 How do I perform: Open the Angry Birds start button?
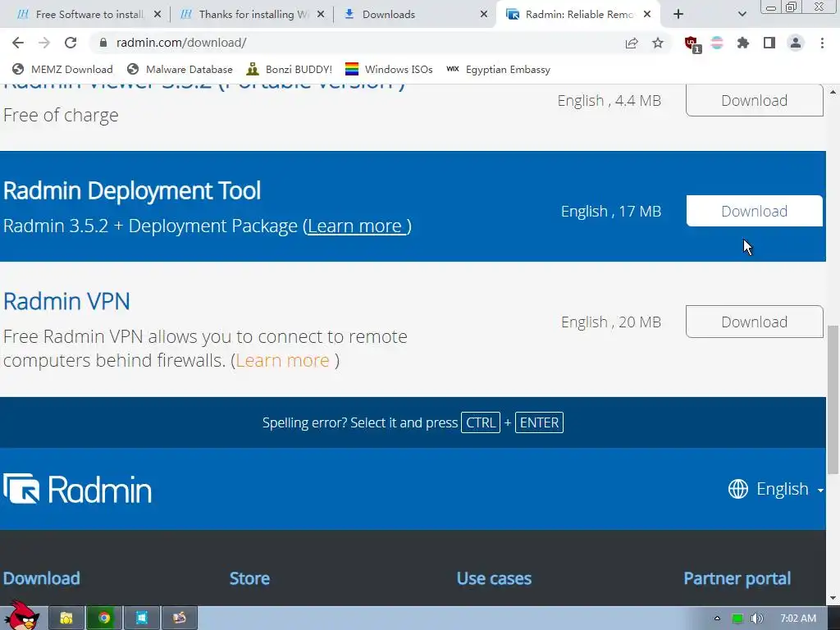click(22, 616)
